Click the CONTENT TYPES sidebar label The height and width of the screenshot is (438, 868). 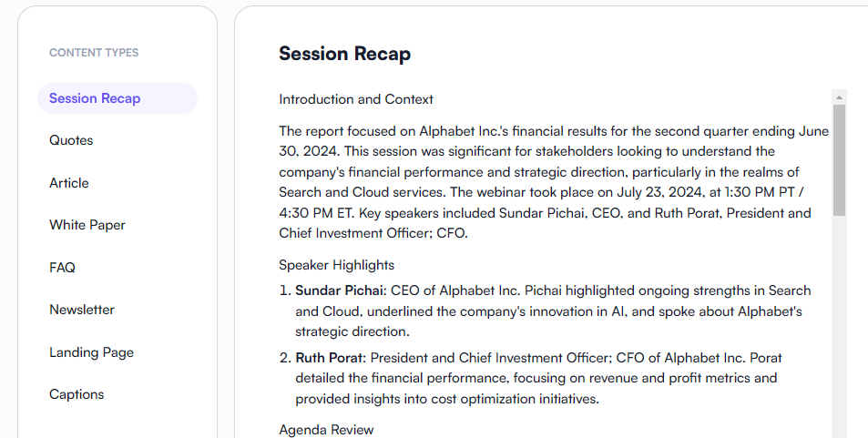(x=94, y=53)
